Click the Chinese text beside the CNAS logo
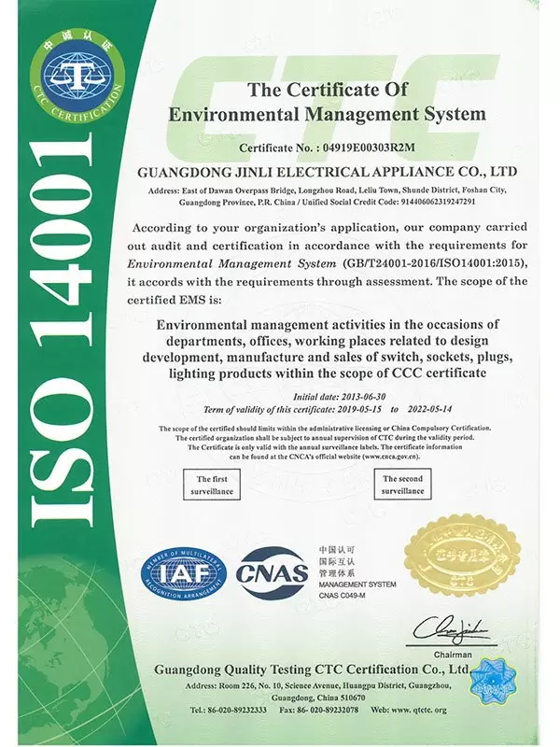 pos(337,561)
